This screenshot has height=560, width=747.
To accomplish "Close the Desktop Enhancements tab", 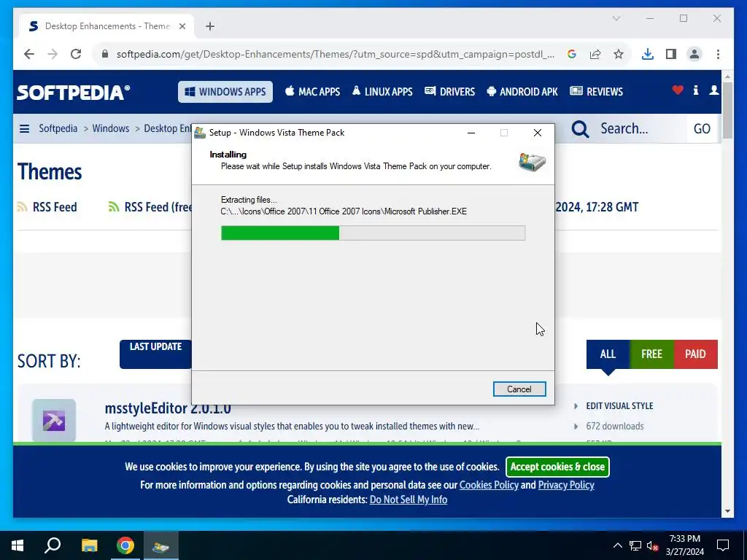I will pyautogui.click(x=182, y=26).
